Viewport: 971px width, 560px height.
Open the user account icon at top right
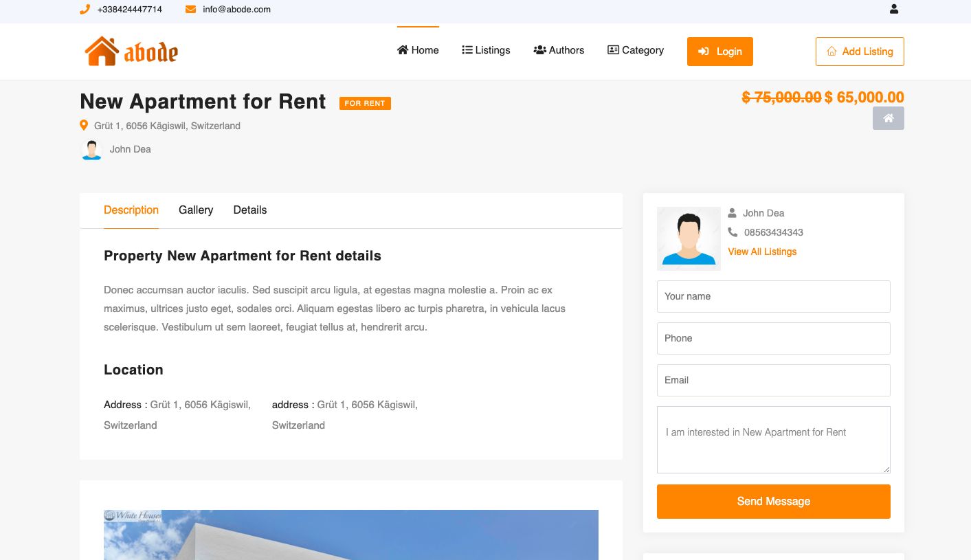point(894,9)
